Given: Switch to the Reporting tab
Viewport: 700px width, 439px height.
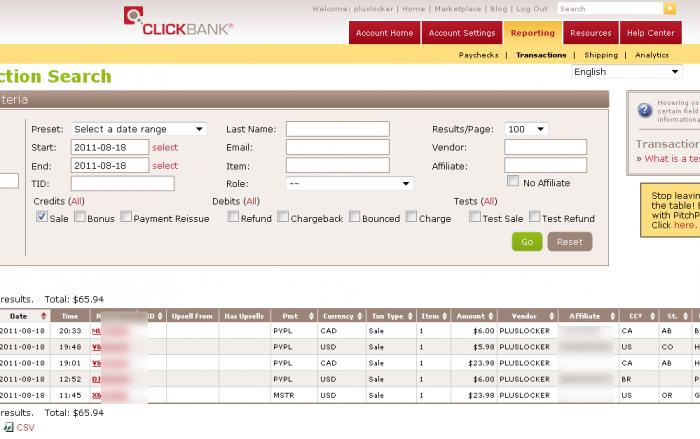Looking at the screenshot, I should tap(533, 33).
